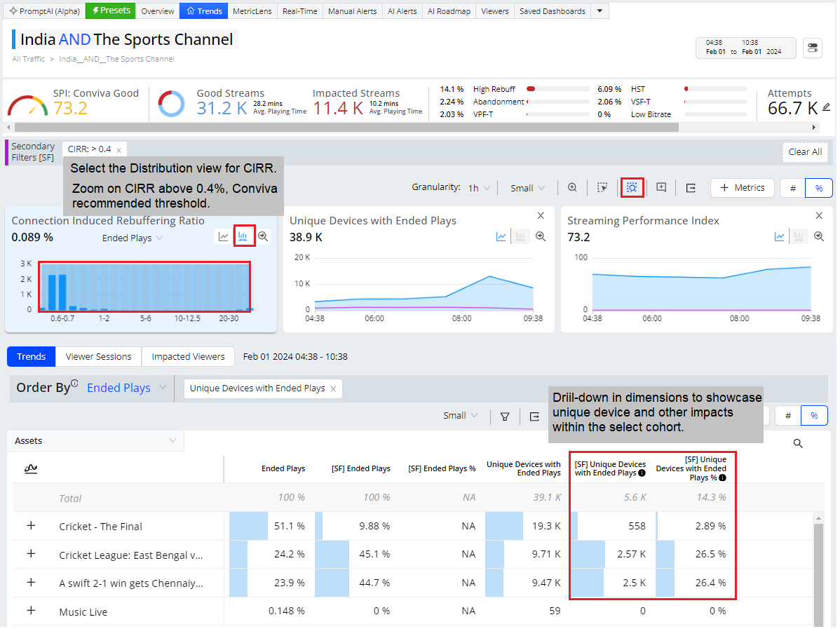
Task: Switch CIRR widget to time series view
Action: pos(223,237)
